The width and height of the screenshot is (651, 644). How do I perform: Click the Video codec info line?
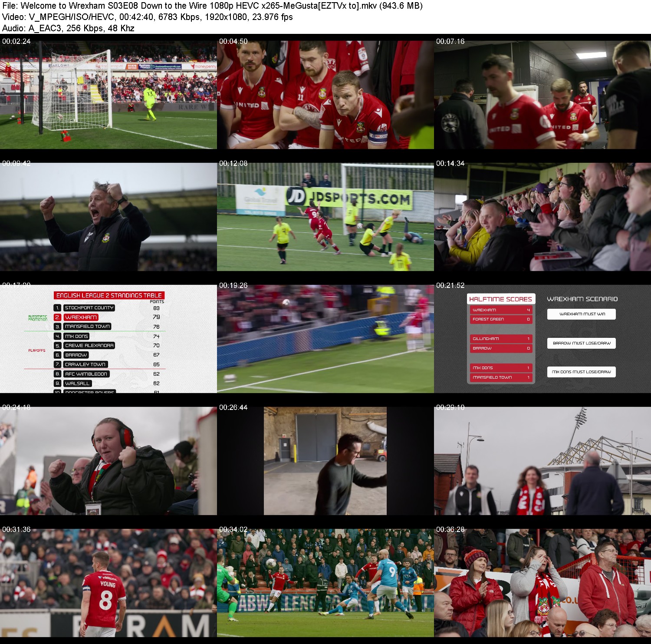coord(148,17)
